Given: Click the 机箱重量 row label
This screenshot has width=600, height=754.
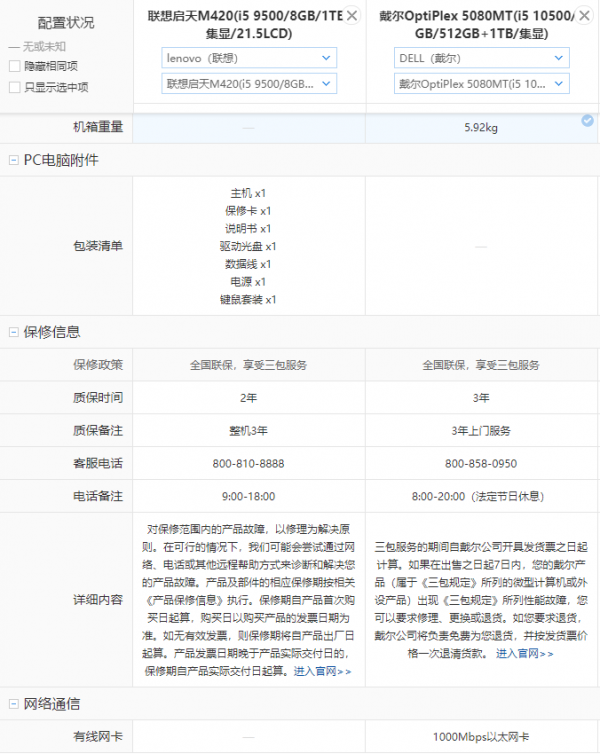Looking at the screenshot, I should point(98,127).
